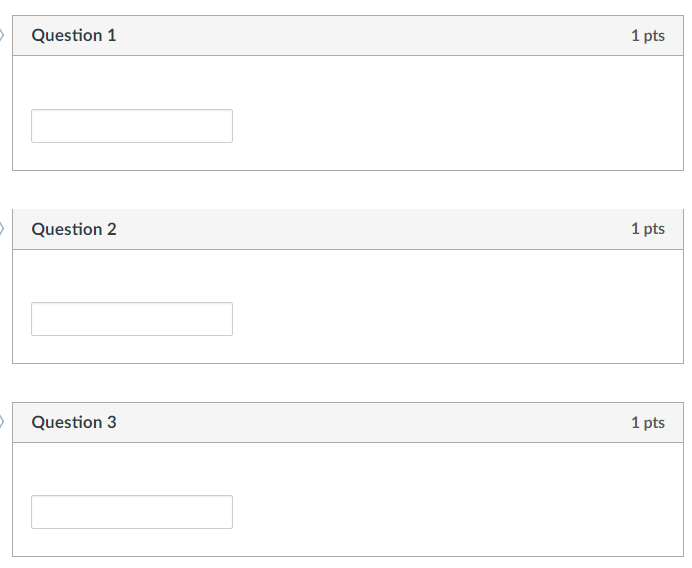
Task: Click blank white area right of Question 1's input
Action: coord(450,126)
